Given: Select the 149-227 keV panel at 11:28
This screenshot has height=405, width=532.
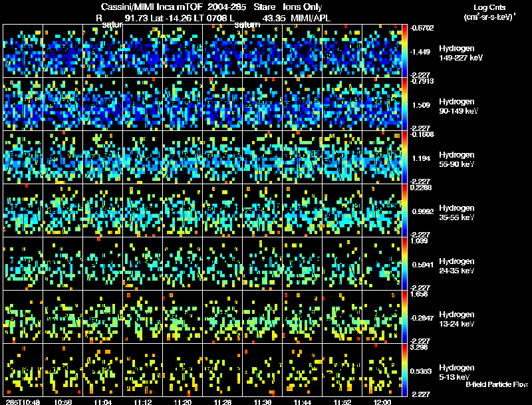Looking at the screenshot, I should pyautogui.click(x=223, y=51).
